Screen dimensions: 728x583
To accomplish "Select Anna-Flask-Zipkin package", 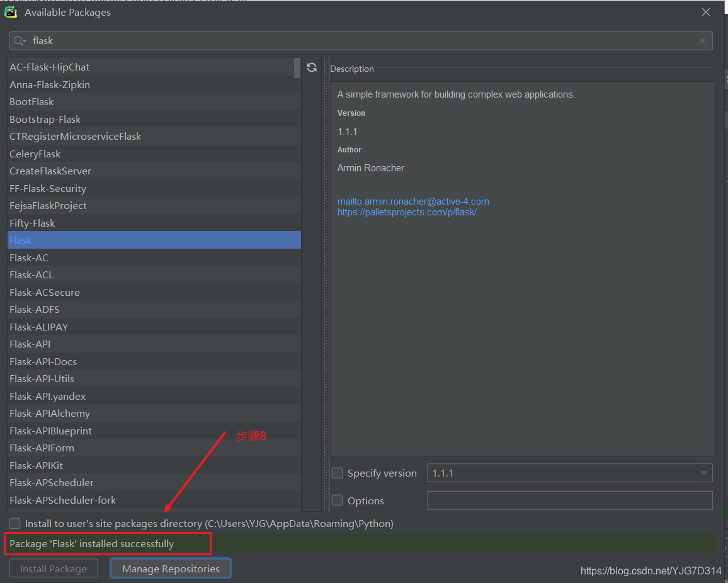I will tap(154, 84).
